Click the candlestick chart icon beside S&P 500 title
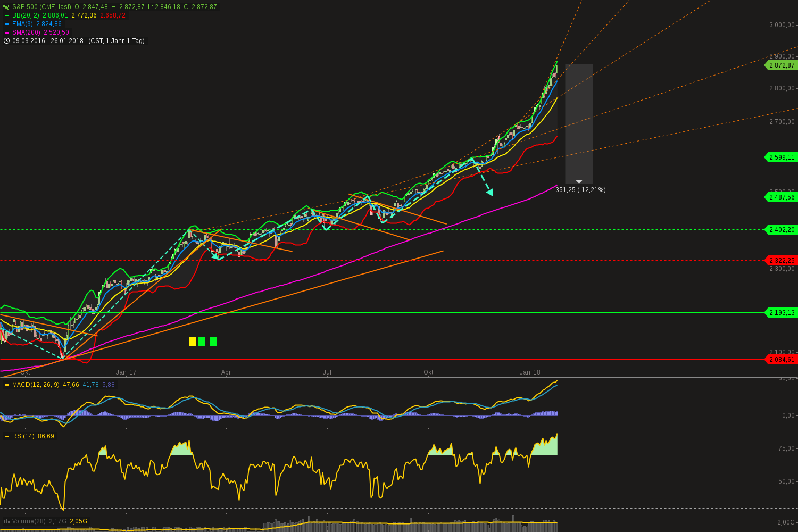Viewport: 798px width, 532px height. click(x=5, y=6)
